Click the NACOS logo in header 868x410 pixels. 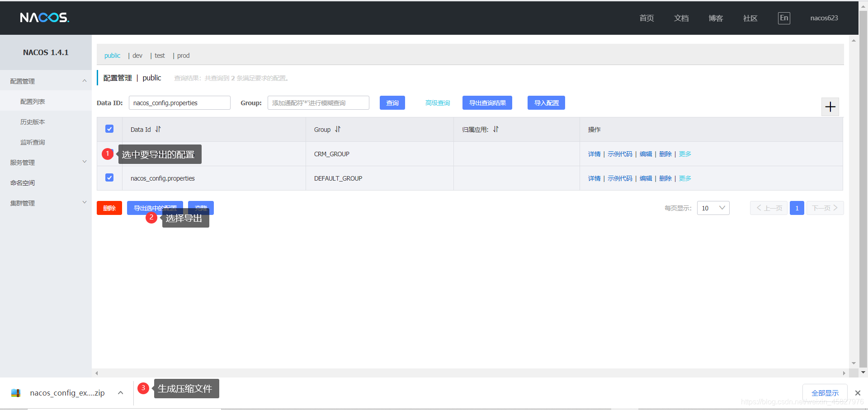click(x=44, y=18)
